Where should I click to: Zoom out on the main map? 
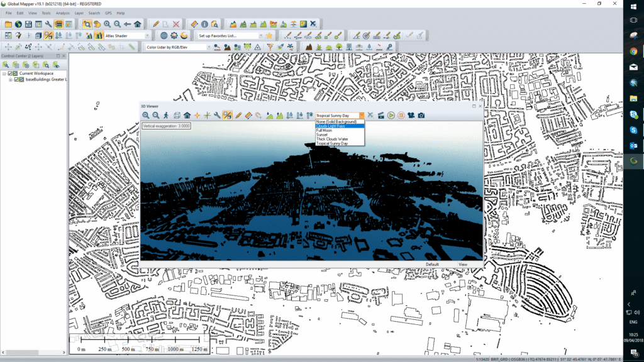click(118, 25)
